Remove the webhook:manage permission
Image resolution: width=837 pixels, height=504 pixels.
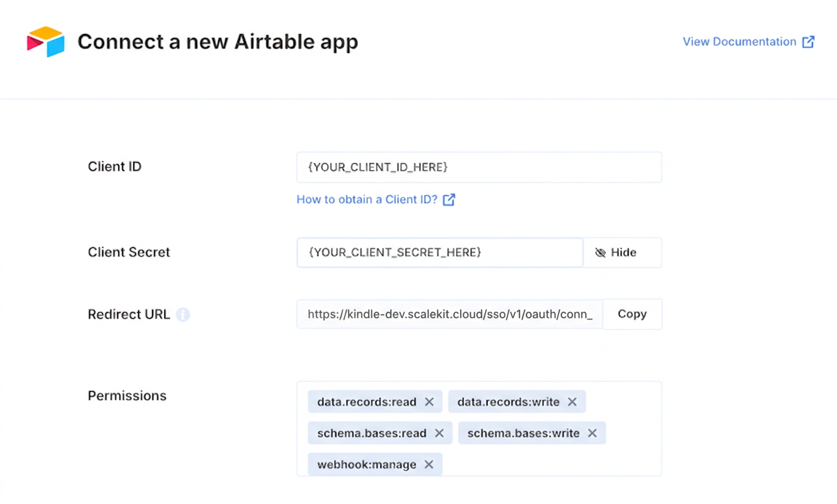click(429, 464)
